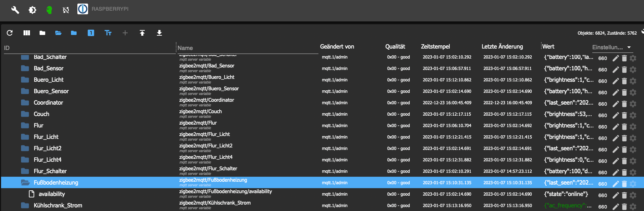
Task: Toggle expert mode green head icon
Action: pos(49,10)
